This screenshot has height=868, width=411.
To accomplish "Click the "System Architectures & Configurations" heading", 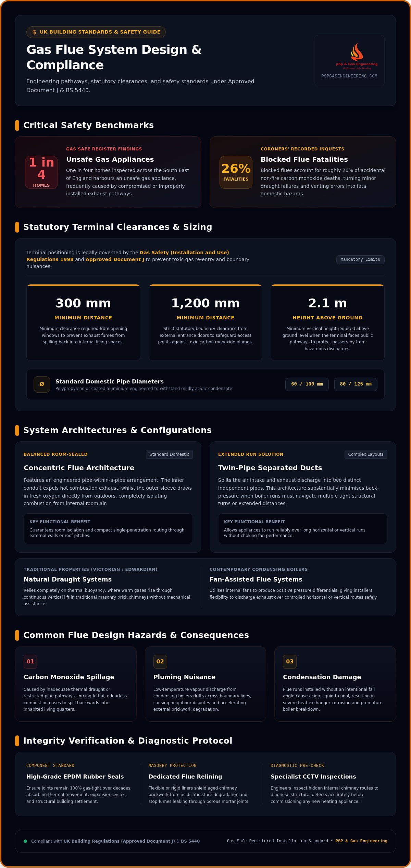I will point(117,430).
